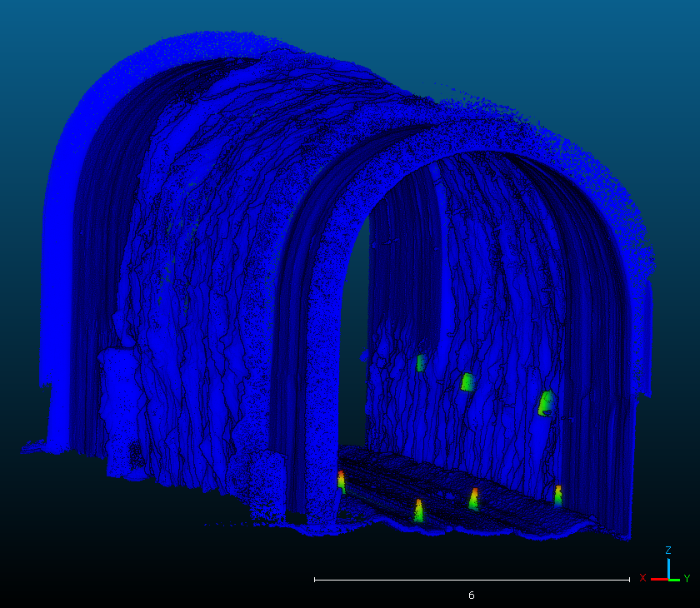Click the right end tick of scale bar
Screen dimensions: 700x608
pyautogui.click(x=629, y=579)
